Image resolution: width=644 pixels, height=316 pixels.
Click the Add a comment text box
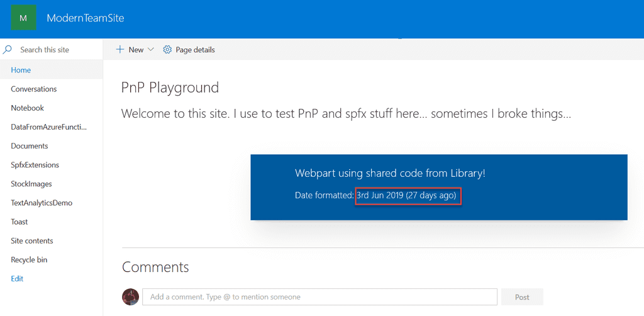pyautogui.click(x=319, y=296)
